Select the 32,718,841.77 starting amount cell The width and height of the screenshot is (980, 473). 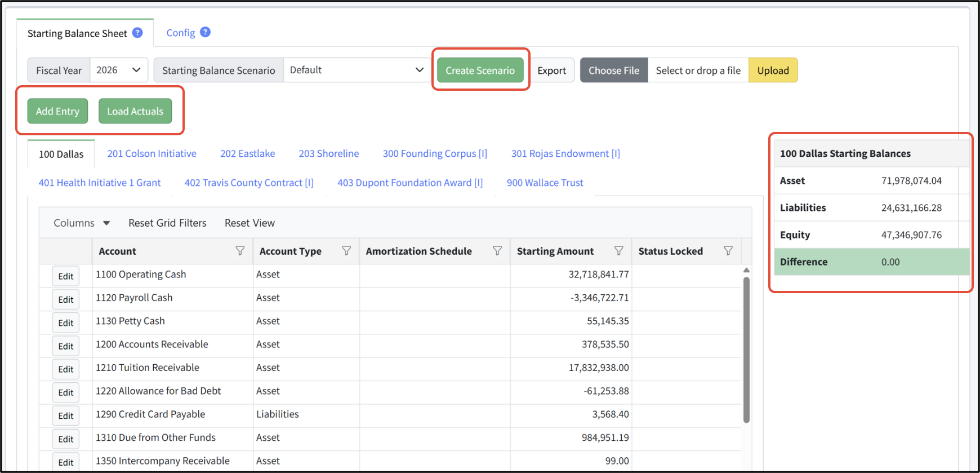[x=570, y=275]
